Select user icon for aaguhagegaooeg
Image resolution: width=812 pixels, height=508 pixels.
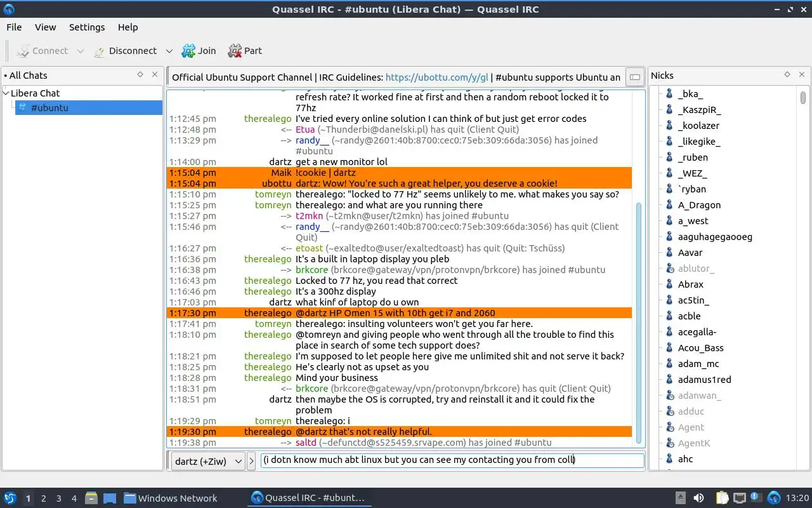click(669, 237)
